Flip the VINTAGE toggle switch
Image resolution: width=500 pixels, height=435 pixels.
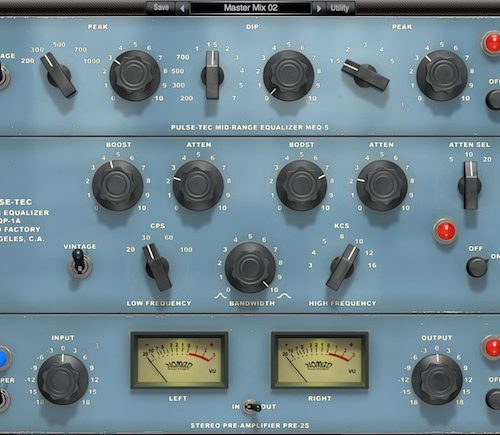coord(79,263)
